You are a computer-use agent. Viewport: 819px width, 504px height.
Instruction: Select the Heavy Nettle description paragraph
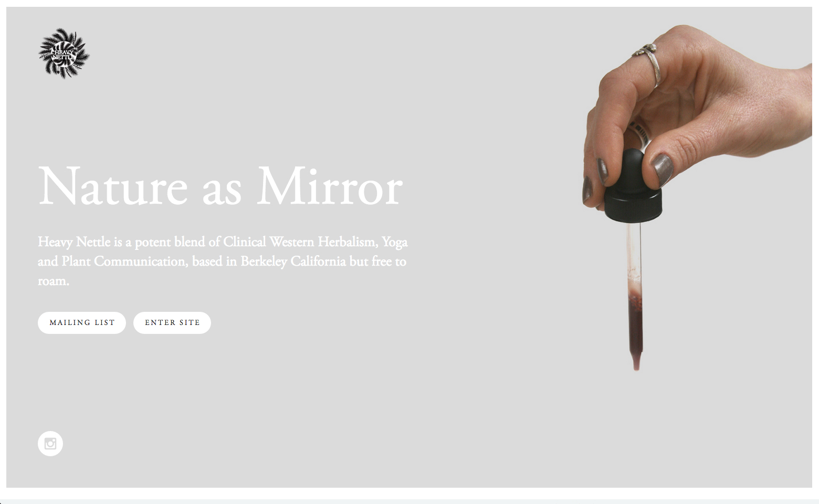223,261
